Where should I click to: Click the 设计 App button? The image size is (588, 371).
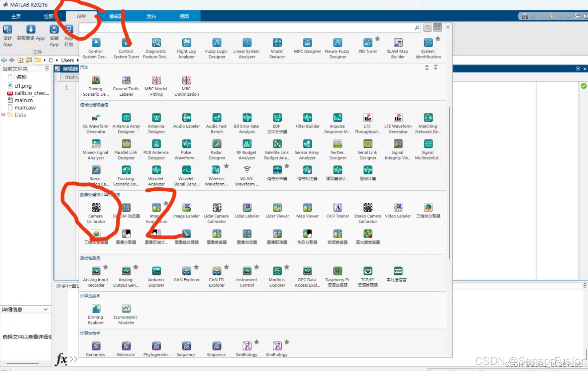tap(8, 35)
